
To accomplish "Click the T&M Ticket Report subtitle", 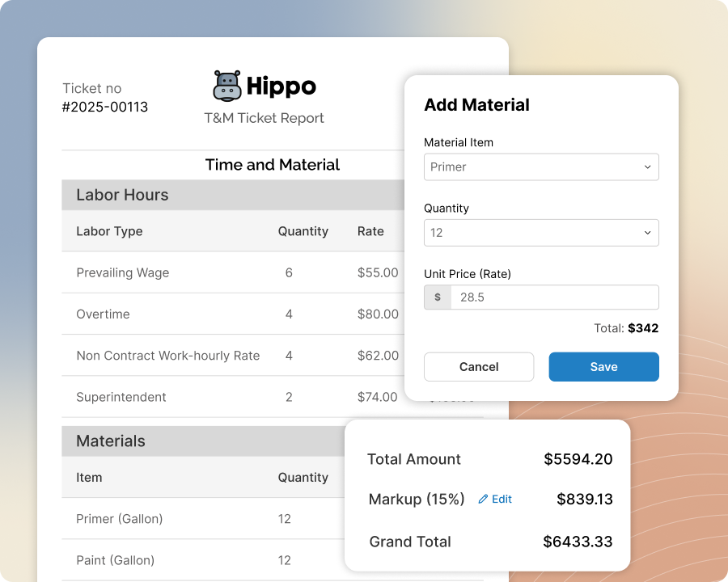I will click(x=265, y=118).
